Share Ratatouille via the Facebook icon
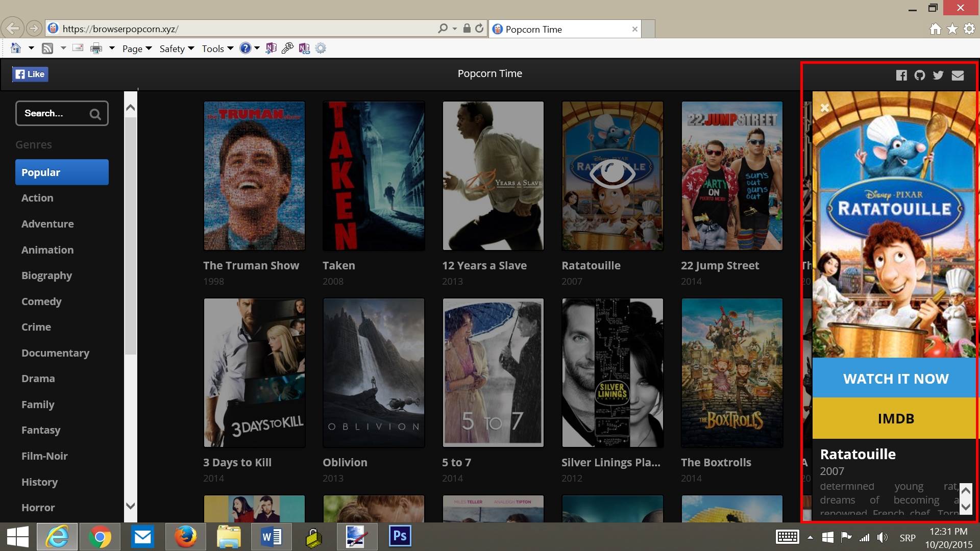980x551 pixels. (x=901, y=75)
